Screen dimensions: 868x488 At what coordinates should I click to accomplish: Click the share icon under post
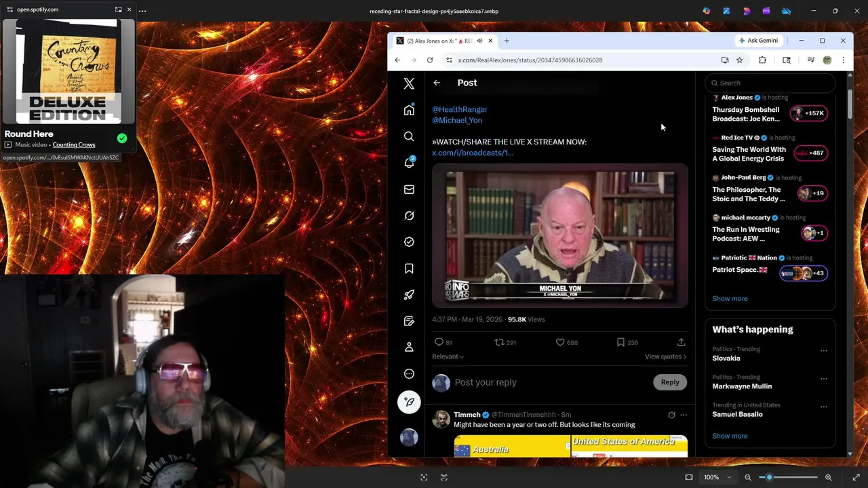coord(681,342)
